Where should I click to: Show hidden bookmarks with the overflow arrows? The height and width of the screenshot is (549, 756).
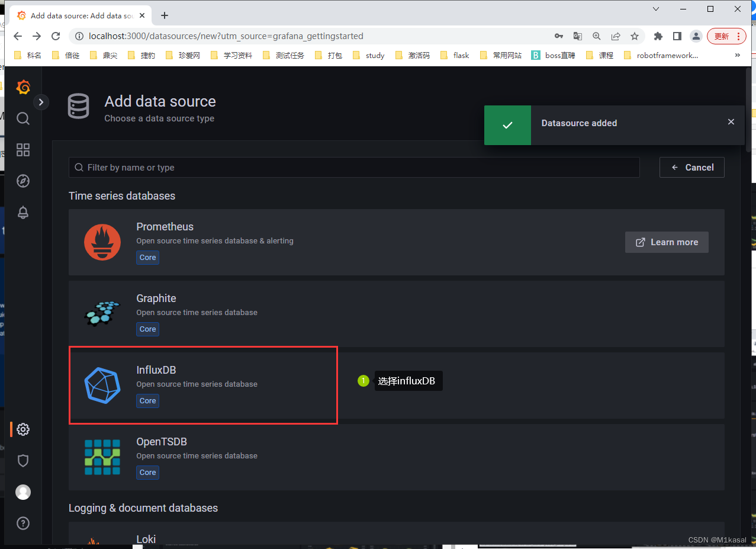pyautogui.click(x=737, y=55)
